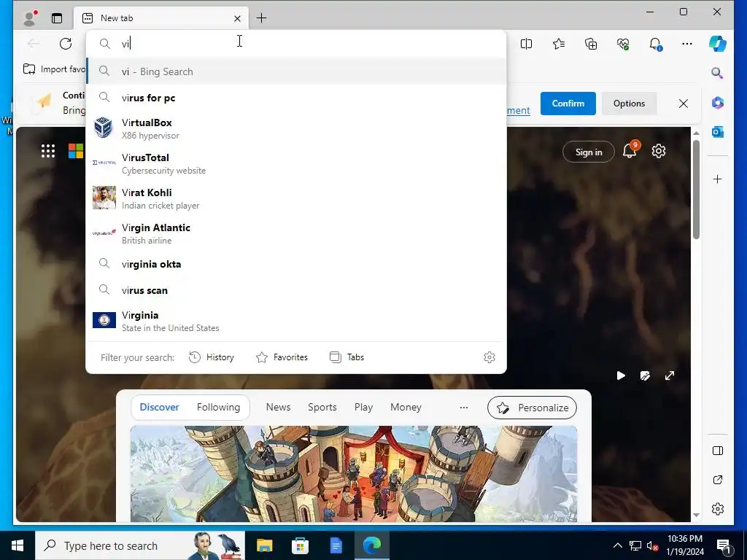Open Microsoft Store from taskbar
Viewport: 747px width, 560px height.
pos(300,545)
